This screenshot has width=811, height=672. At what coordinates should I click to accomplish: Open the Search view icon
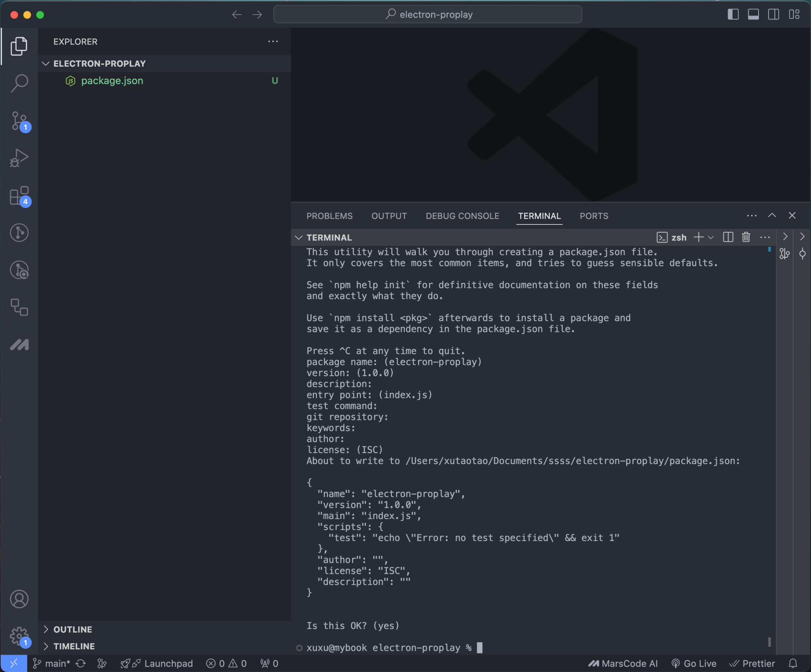[x=19, y=83]
